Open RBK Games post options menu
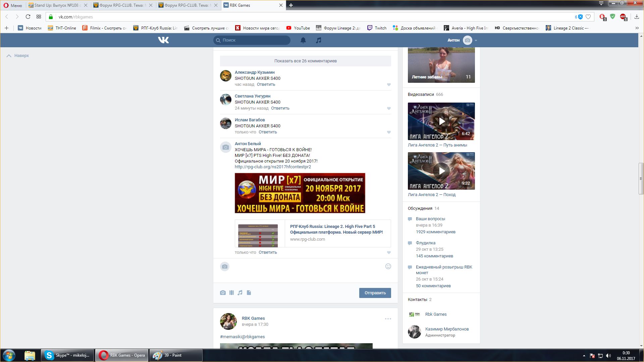 388,319
